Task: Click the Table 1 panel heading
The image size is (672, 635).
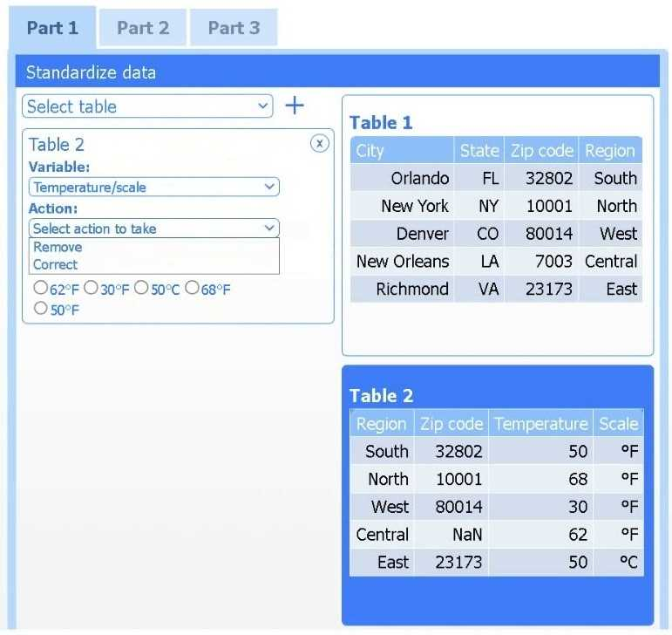Action: coord(381,123)
